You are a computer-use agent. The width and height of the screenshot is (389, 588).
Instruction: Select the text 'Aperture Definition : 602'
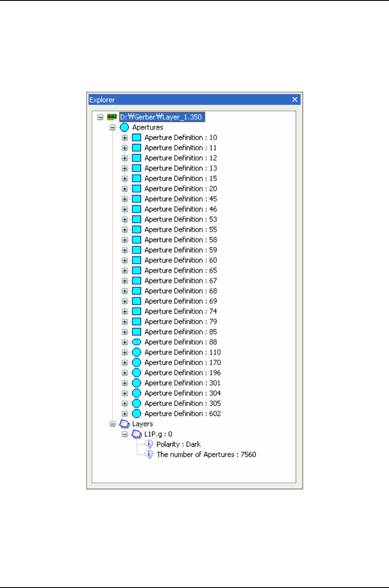[x=183, y=413]
